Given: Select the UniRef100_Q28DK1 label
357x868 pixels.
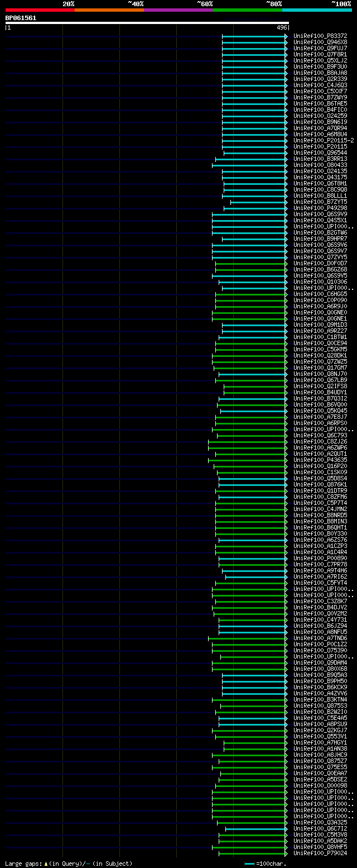Looking at the screenshot, I should pyautogui.click(x=320, y=356).
